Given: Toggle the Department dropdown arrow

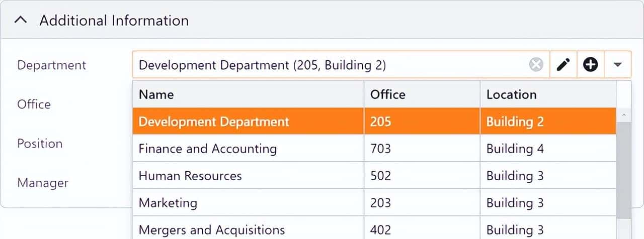Looking at the screenshot, I should (618, 65).
